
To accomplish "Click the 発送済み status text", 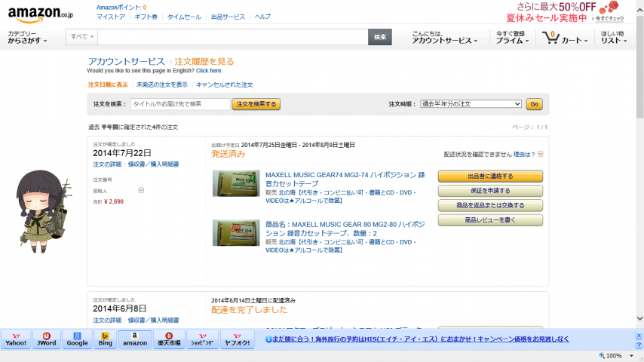I will [228, 154].
